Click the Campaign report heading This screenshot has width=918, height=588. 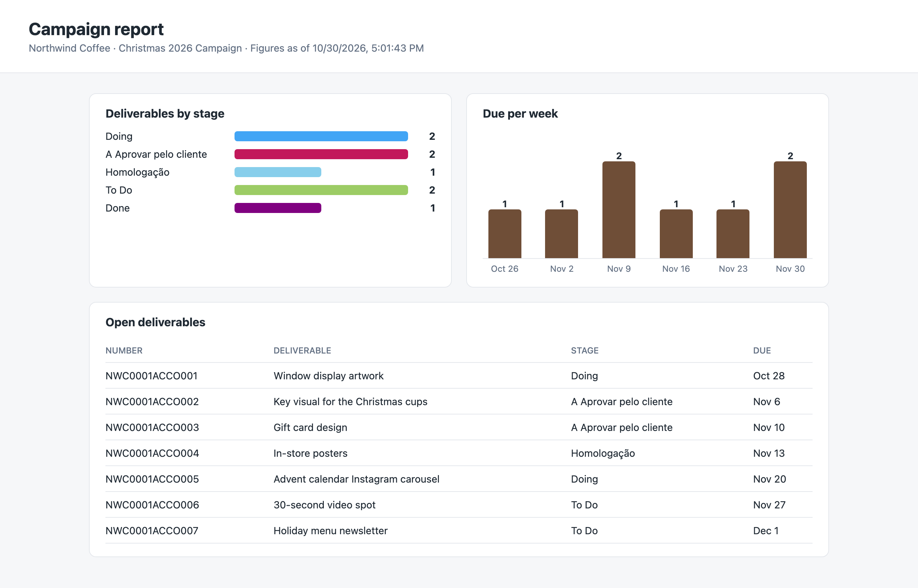click(x=96, y=29)
